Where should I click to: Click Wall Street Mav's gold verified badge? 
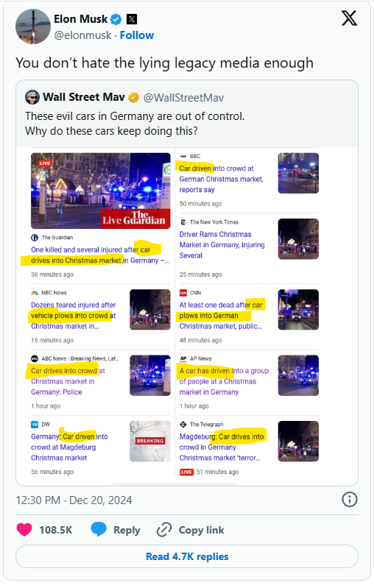point(133,97)
